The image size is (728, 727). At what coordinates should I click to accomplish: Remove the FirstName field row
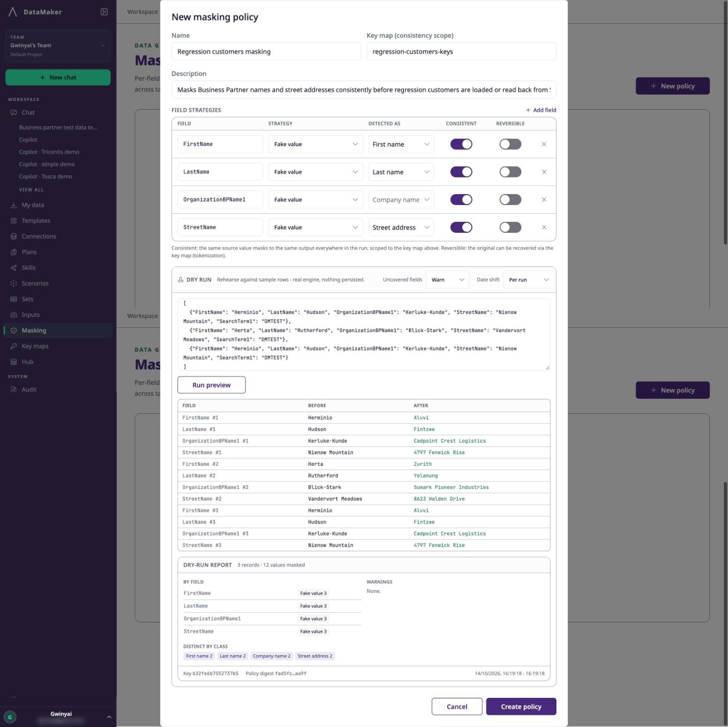pyautogui.click(x=544, y=144)
